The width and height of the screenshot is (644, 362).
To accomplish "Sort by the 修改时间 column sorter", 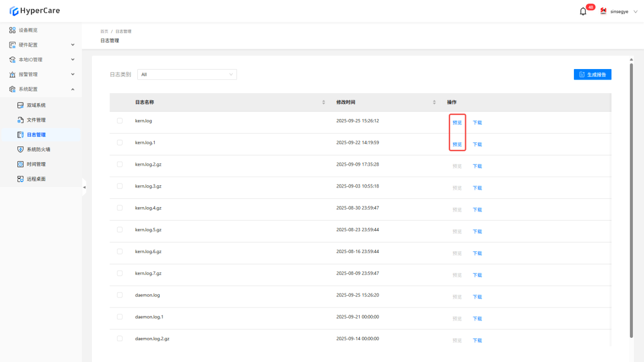I will coord(434,102).
